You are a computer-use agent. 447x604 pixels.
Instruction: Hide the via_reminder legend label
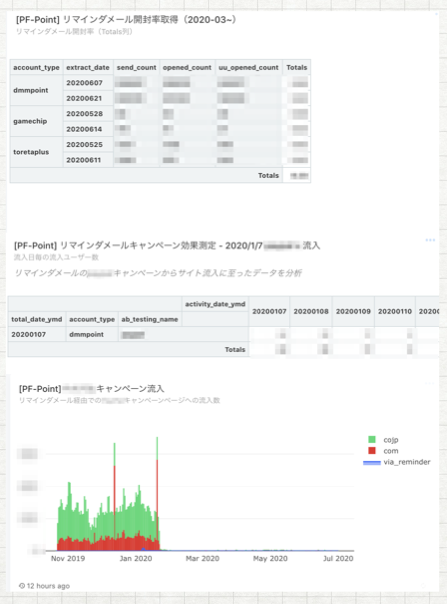pyautogui.click(x=407, y=462)
